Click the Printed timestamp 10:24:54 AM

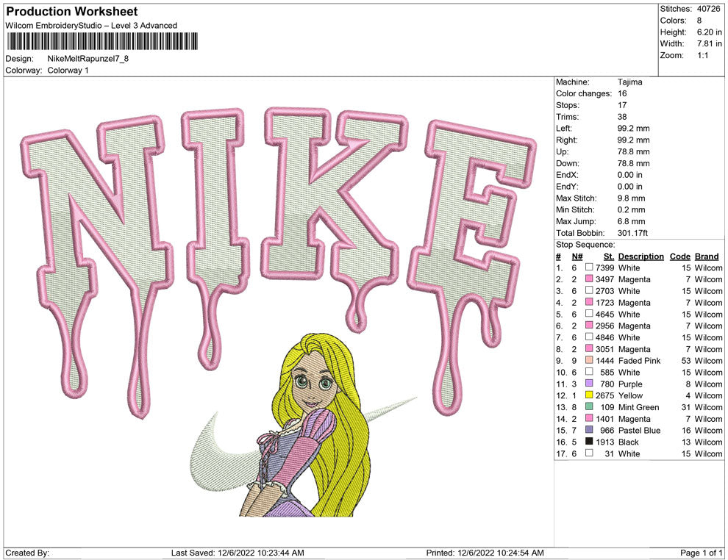point(519,553)
